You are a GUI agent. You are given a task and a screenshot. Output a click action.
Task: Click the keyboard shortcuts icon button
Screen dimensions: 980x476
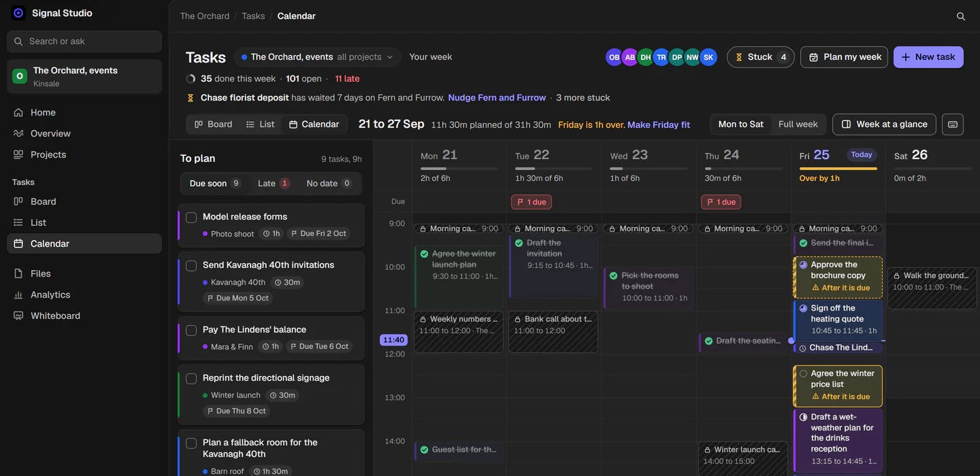pos(953,124)
